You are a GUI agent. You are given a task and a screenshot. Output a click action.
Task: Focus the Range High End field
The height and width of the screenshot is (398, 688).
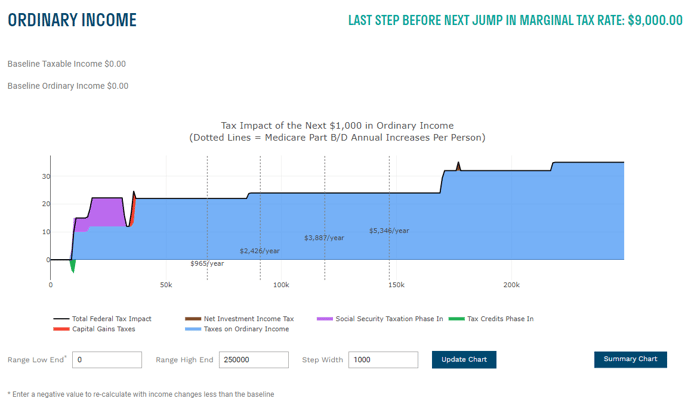(254, 359)
